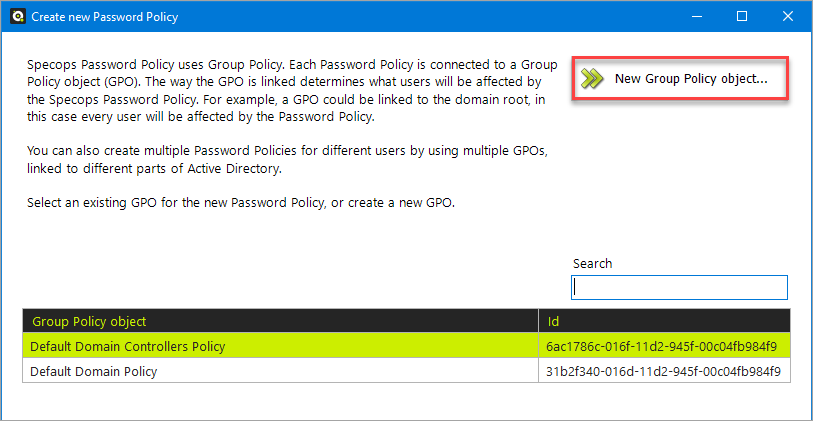Screen dimensions: 813x421
Task: Click the Select an existing GPO instruction line
Action: (241, 203)
